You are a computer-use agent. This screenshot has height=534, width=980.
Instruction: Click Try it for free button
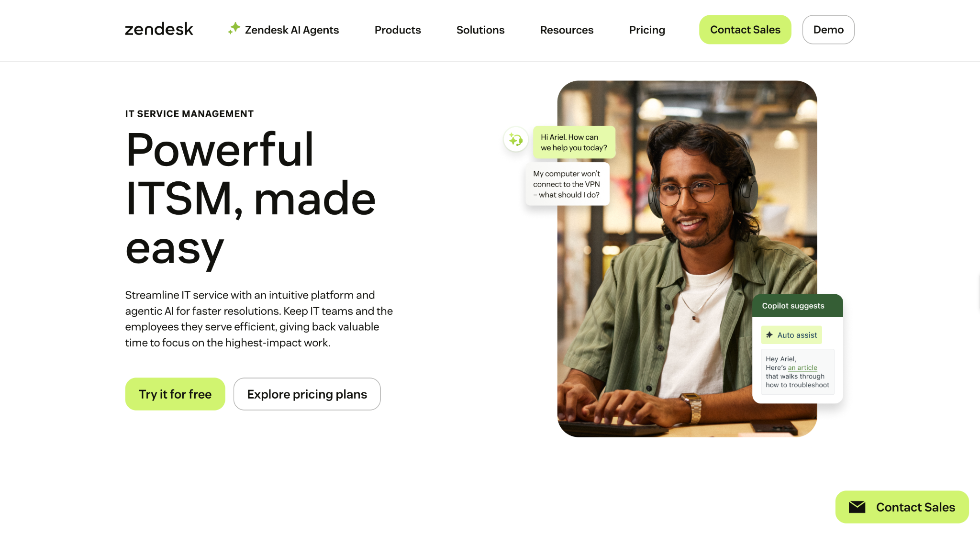coord(175,394)
